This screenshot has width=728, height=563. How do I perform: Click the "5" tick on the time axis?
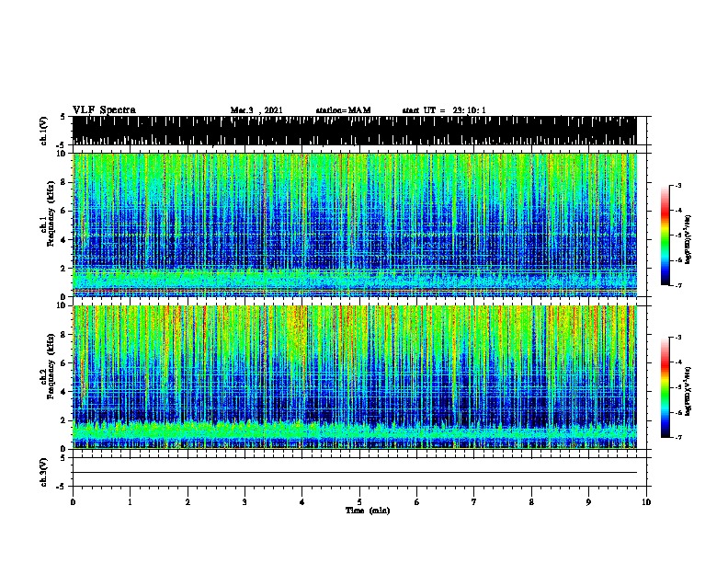point(359,502)
